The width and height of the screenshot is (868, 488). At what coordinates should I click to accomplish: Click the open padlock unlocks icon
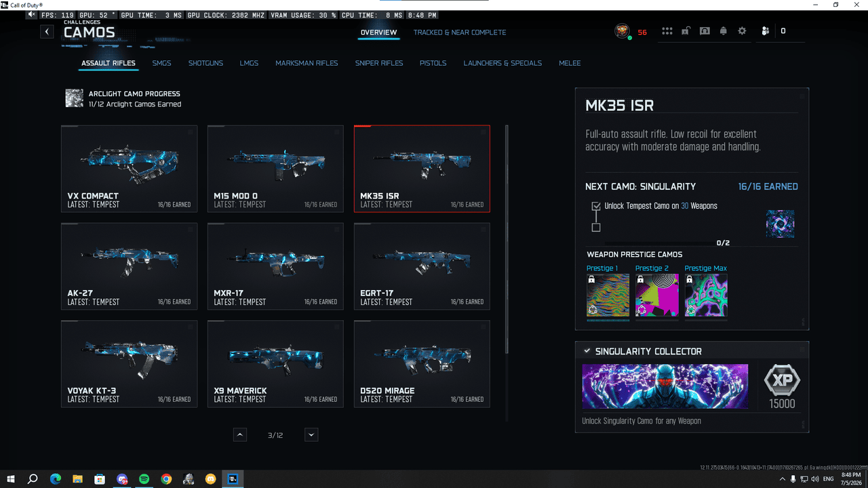pos(686,31)
